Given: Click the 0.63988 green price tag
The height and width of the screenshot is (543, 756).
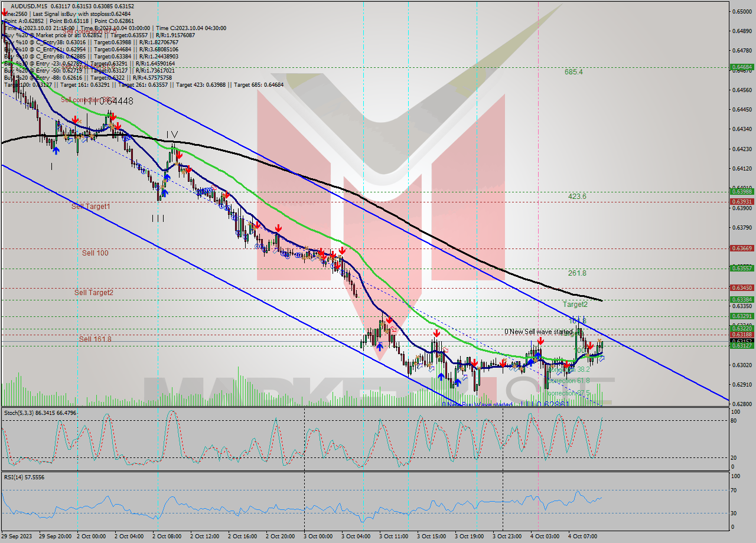Looking at the screenshot, I should pos(742,191).
